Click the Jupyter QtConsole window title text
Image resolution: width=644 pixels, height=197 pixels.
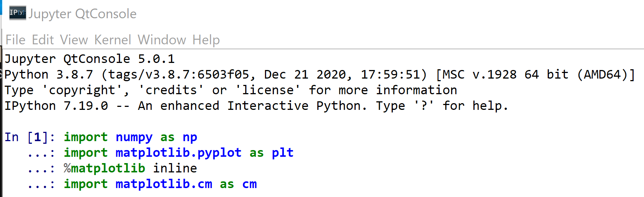click(82, 14)
